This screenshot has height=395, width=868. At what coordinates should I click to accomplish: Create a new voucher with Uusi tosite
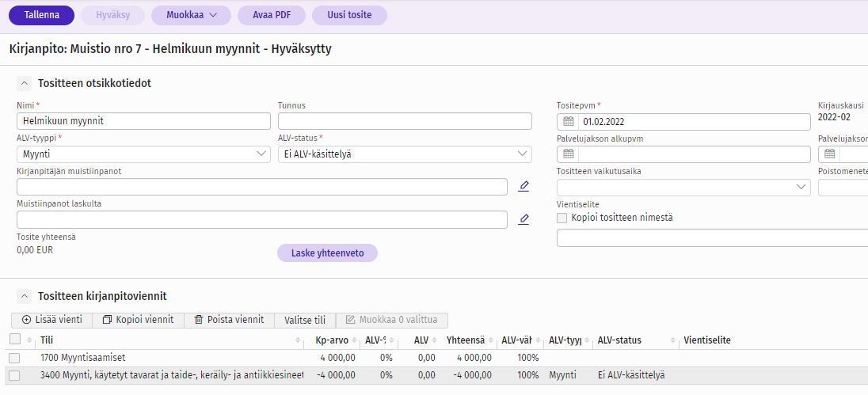click(349, 16)
